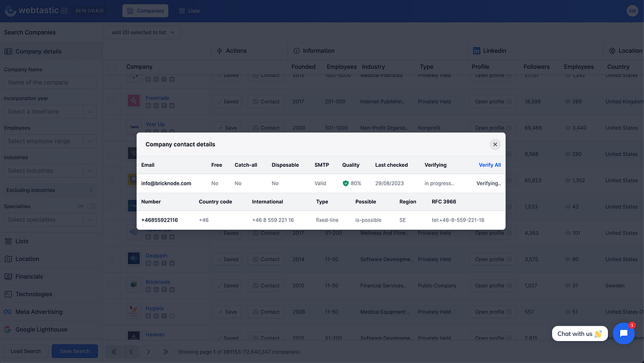The image size is (644, 363).
Task: Click the Verify All link
Action: point(489,165)
